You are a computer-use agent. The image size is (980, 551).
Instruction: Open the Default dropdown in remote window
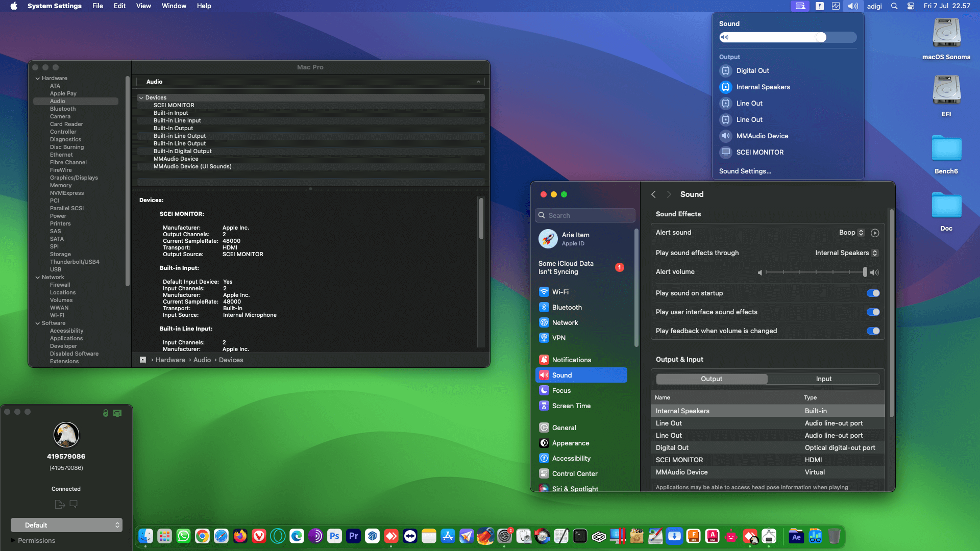pyautogui.click(x=66, y=525)
